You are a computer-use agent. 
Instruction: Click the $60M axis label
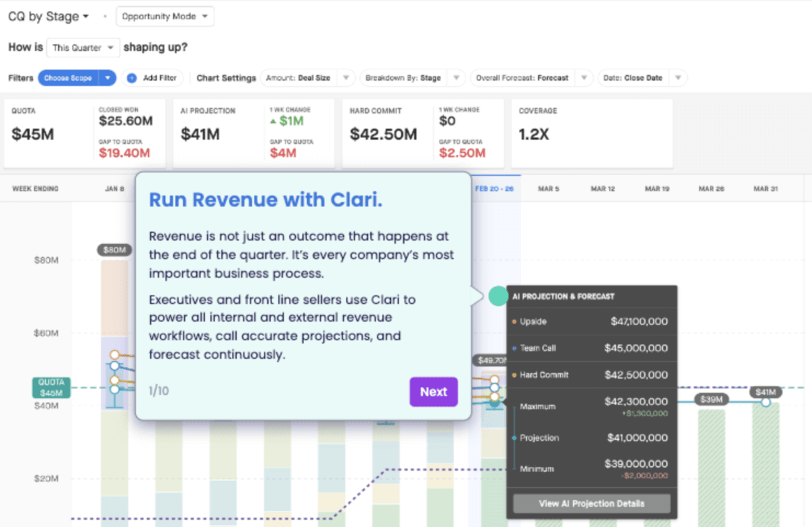pyautogui.click(x=46, y=333)
